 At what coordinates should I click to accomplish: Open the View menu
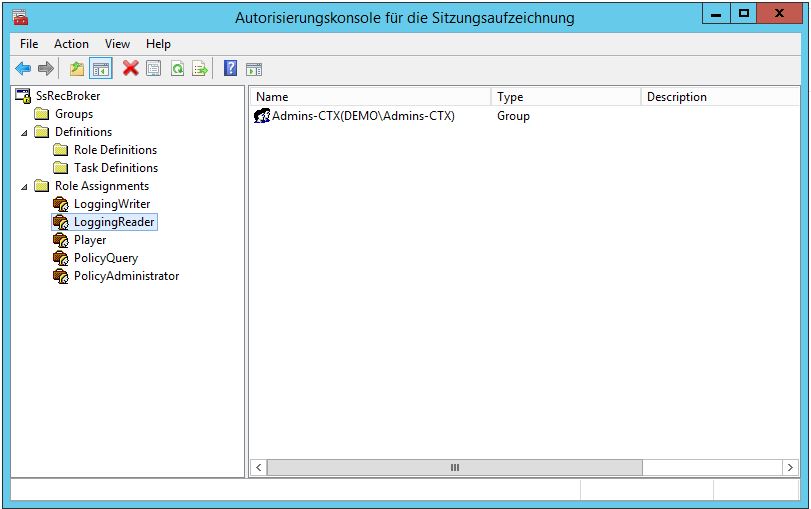pyautogui.click(x=117, y=44)
